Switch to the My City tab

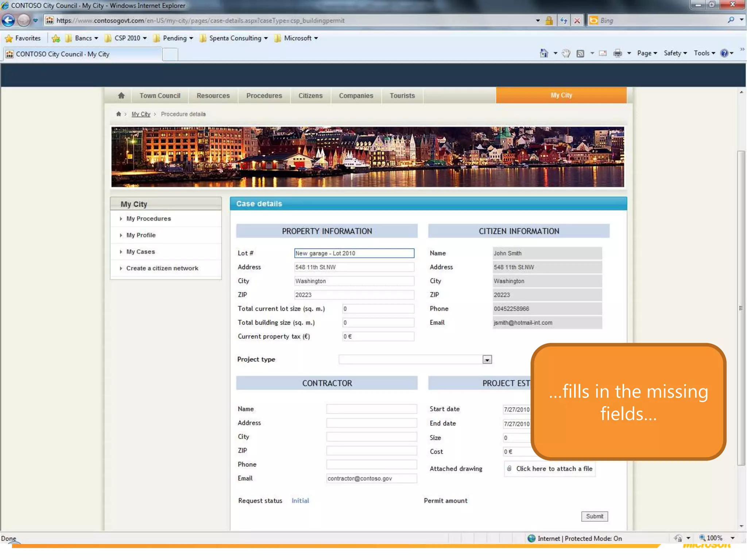[561, 95]
